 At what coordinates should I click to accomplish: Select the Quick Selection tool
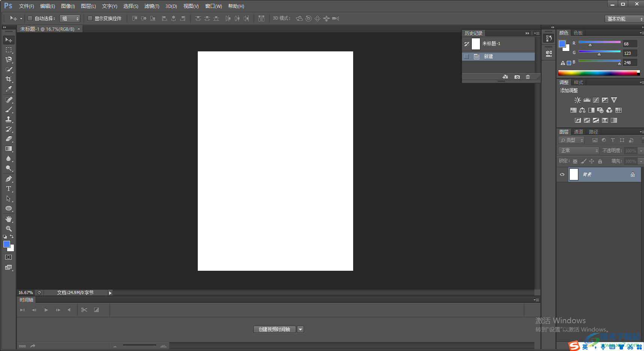pyautogui.click(x=9, y=69)
